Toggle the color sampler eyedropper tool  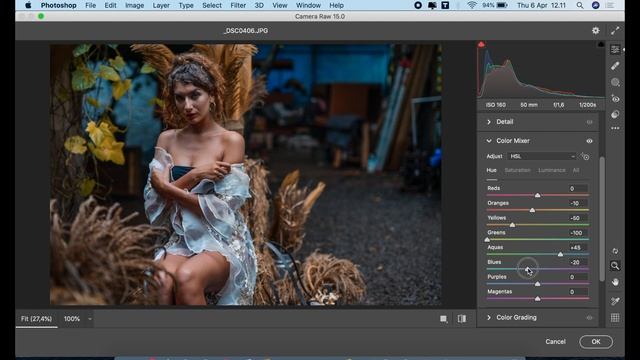(615, 301)
